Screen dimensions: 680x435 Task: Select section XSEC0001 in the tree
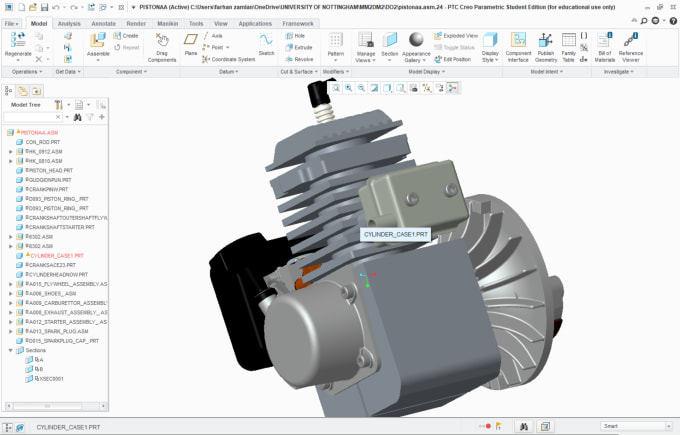point(51,379)
